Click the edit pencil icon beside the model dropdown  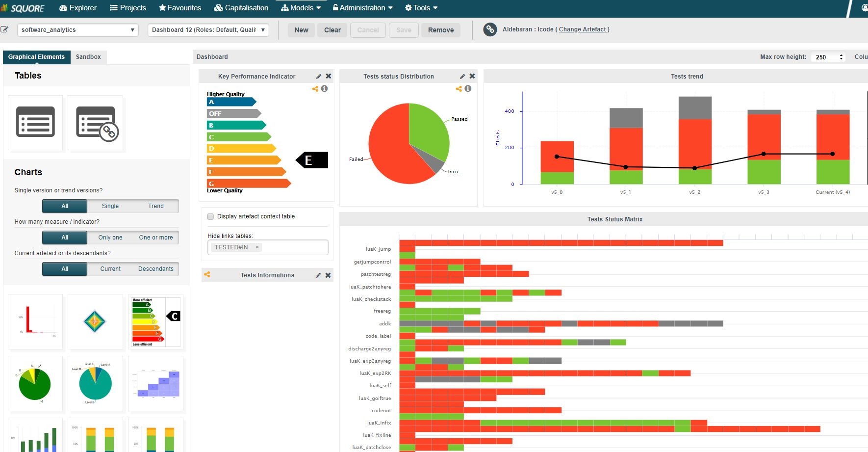click(x=4, y=29)
